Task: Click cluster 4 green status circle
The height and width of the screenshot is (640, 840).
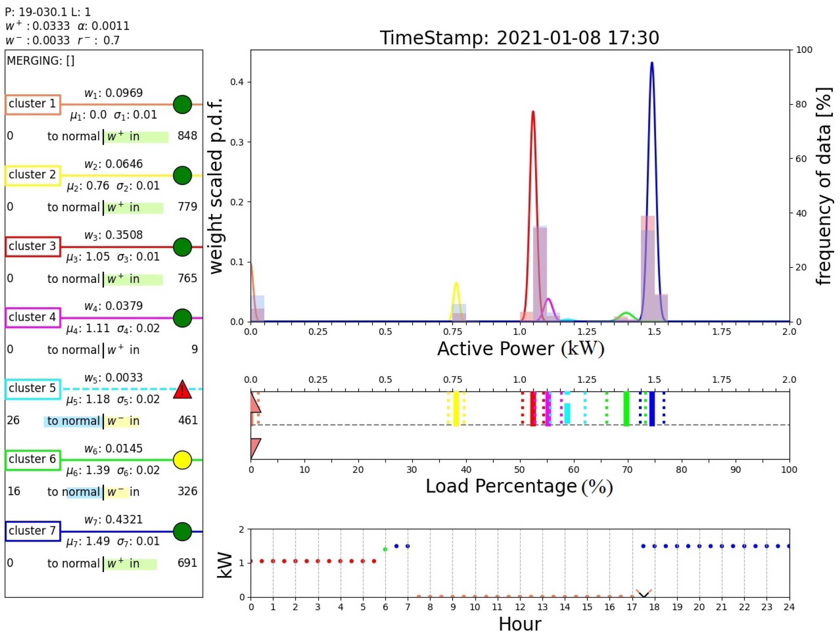Action: click(x=182, y=318)
